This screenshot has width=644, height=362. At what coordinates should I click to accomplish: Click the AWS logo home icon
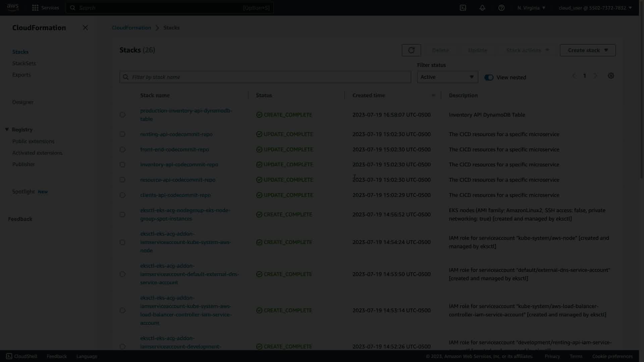click(x=13, y=7)
